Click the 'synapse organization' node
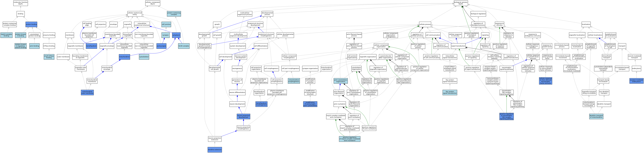644x153 pixels. tap(310, 68)
